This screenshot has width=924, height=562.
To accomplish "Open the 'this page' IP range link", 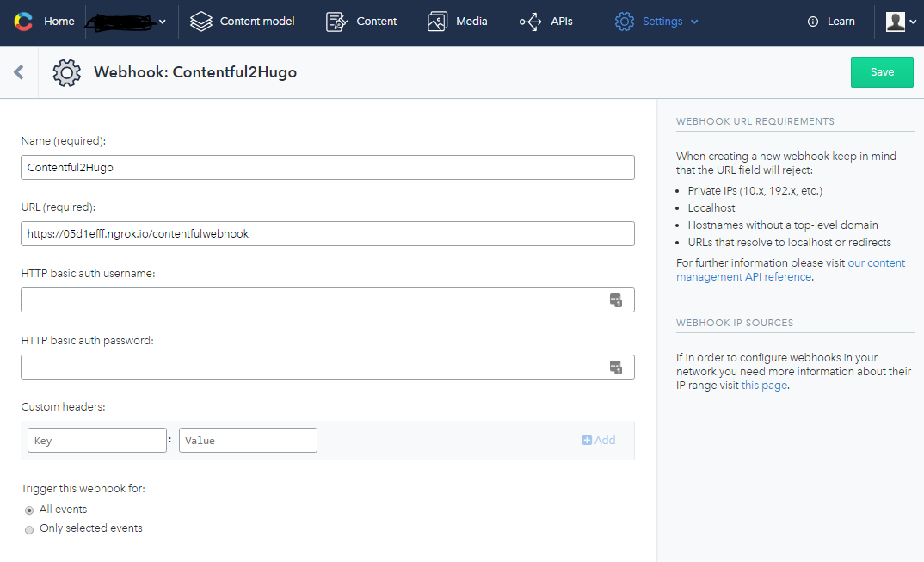I will coord(764,385).
